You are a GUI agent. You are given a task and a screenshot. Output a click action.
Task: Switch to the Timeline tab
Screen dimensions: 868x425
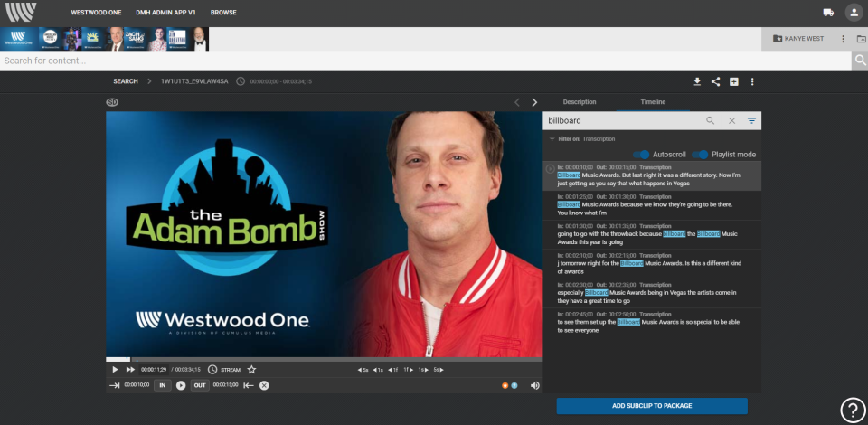point(653,102)
